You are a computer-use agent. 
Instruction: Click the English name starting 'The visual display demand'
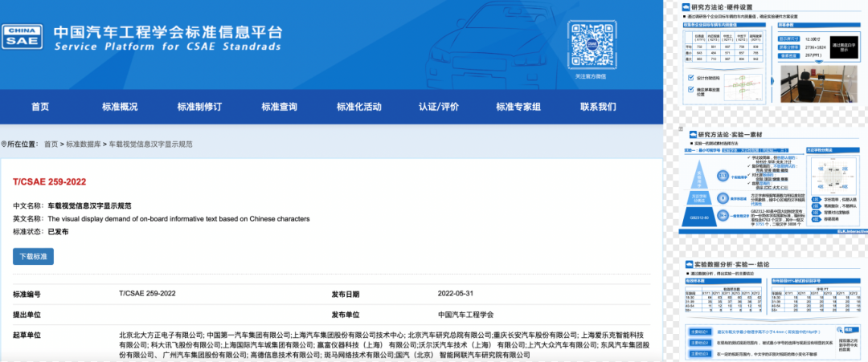tap(178, 219)
